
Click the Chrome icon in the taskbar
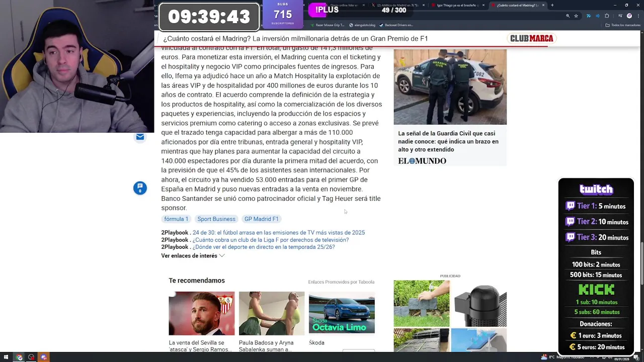pyautogui.click(x=19, y=357)
